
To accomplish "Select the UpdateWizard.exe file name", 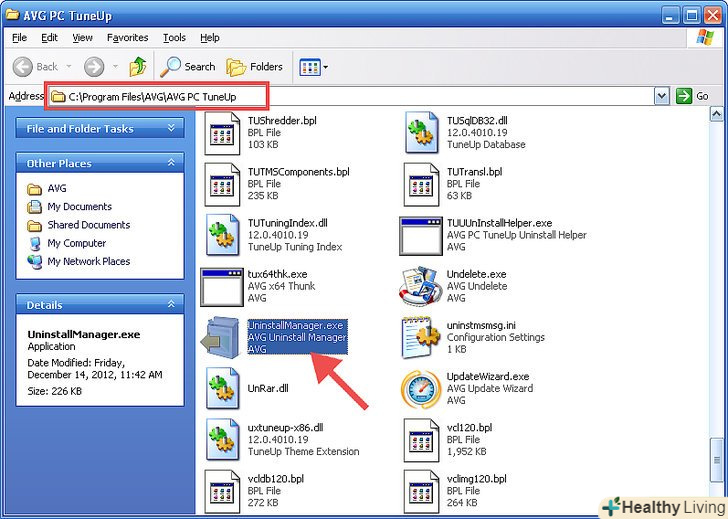I will [x=488, y=376].
